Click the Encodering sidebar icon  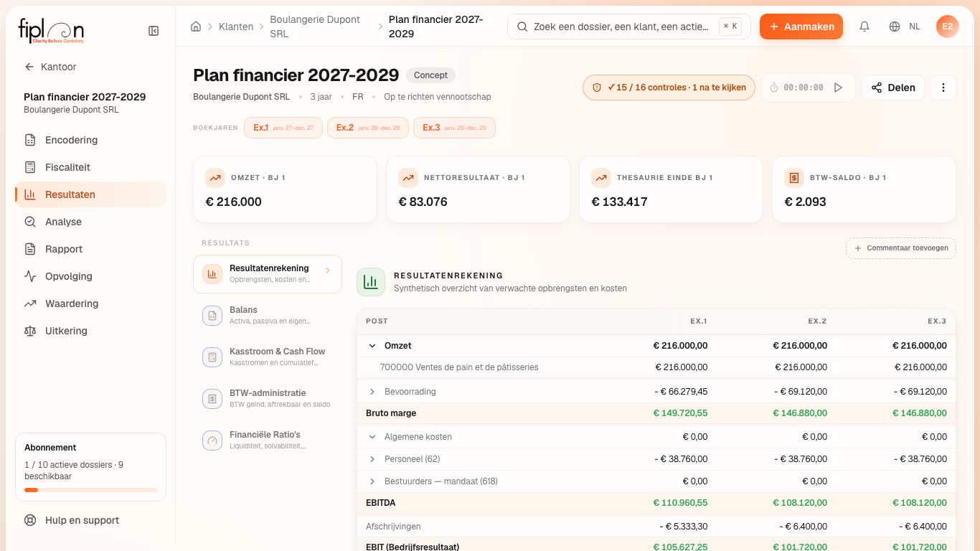click(30, 140)
